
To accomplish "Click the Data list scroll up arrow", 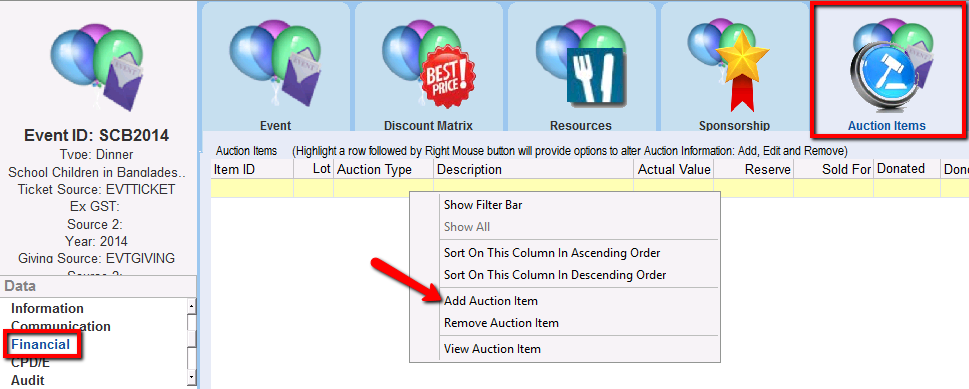I will coord(191,306).
